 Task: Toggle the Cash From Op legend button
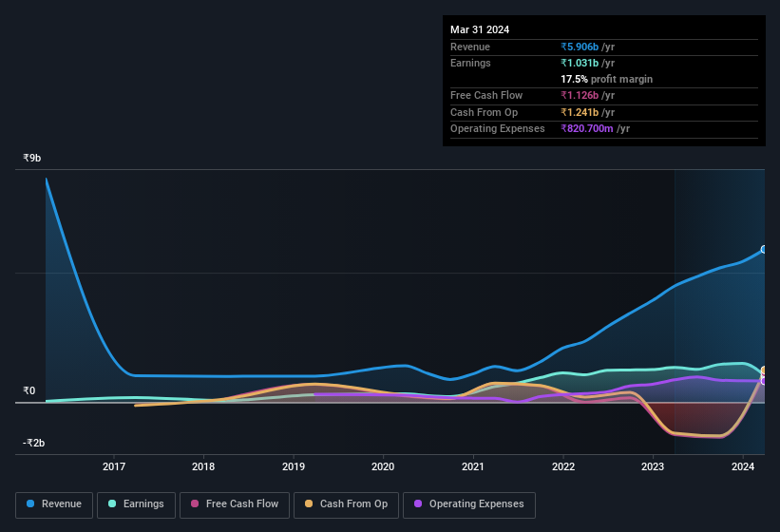click(346, 504)
